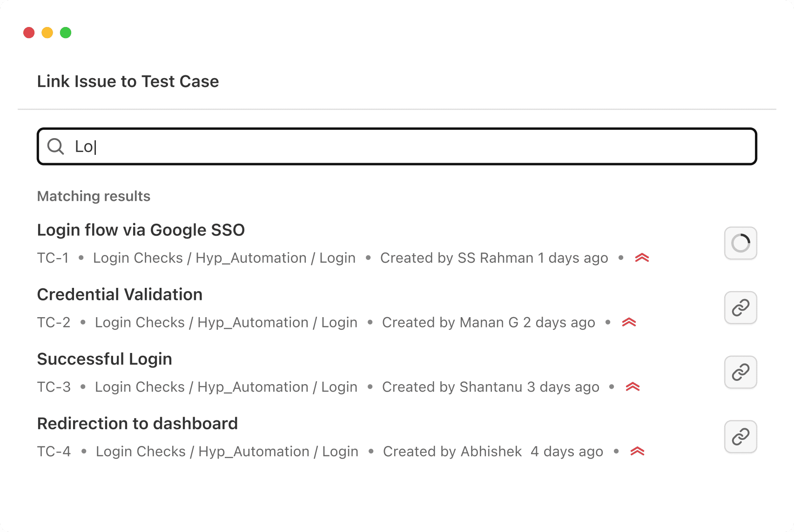
Task: Select Redirection to dashboard test case
Action: 137,424
